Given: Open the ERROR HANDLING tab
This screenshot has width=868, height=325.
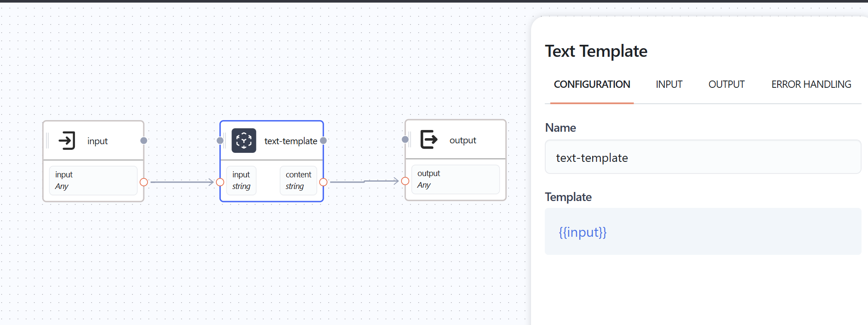Looking at the screenshot, I should [811, 84].
